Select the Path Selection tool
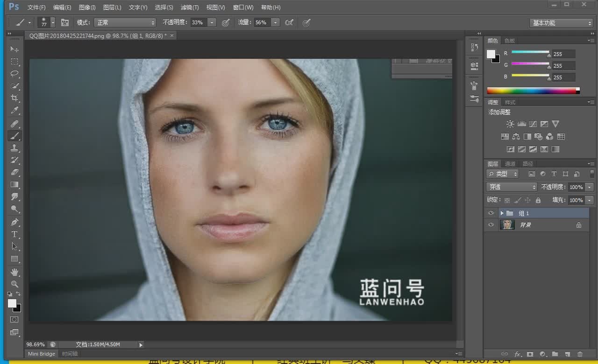Image resolution: width=598 pixels, height=364 pixels. (x=14, y=246)
